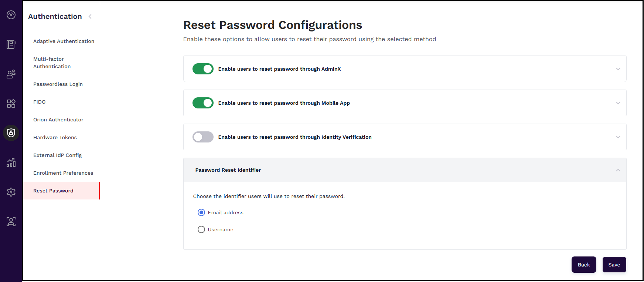This screenshot has height=282, width=644.
Task: Open the dashboard gauge icon in sidebar
Action: (11, 15)
